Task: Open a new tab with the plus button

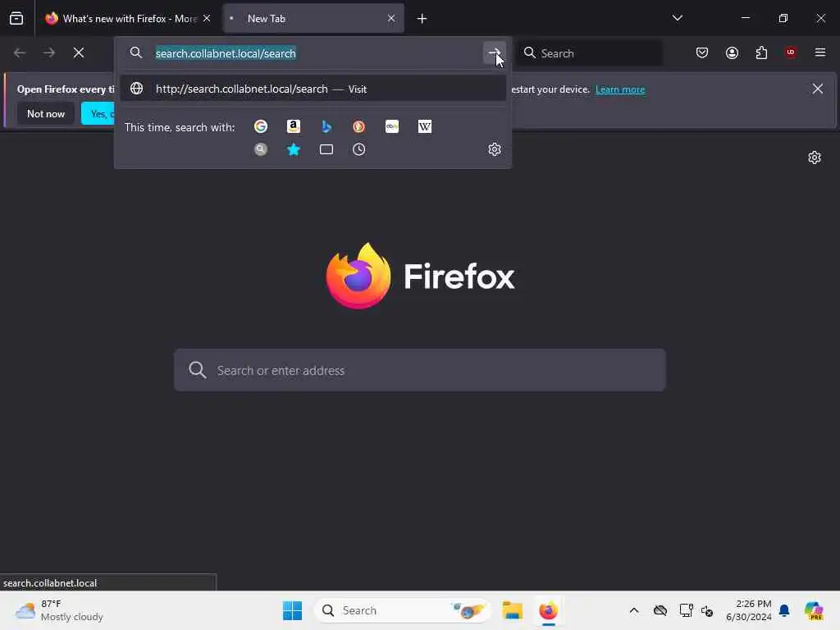Action: pos(422,19)
